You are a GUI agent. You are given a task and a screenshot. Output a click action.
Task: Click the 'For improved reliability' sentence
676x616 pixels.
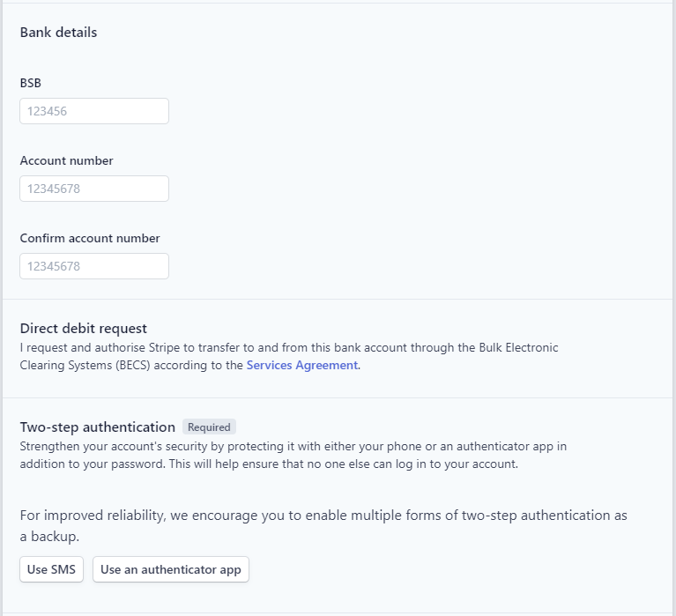click(x=323, y=525)
